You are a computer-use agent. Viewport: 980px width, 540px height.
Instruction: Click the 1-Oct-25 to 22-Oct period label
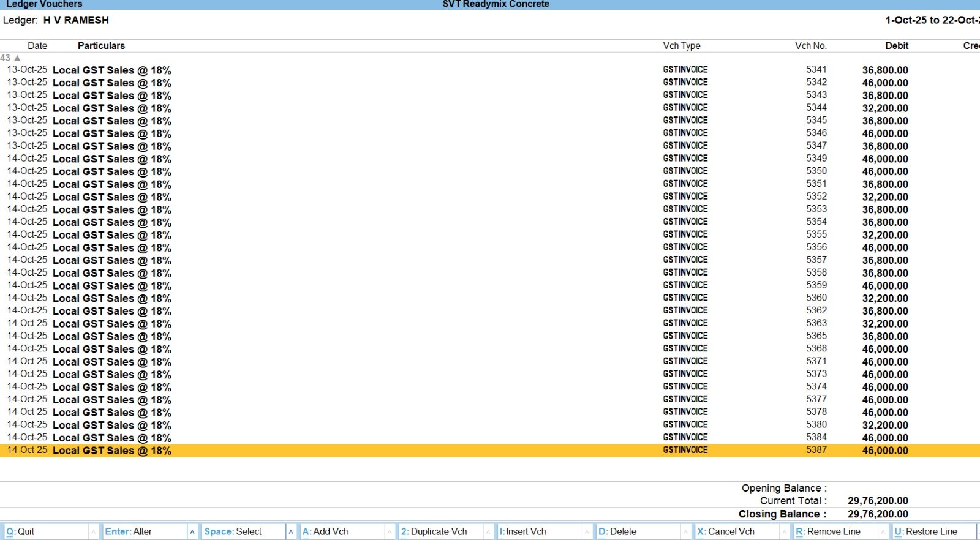931,20
